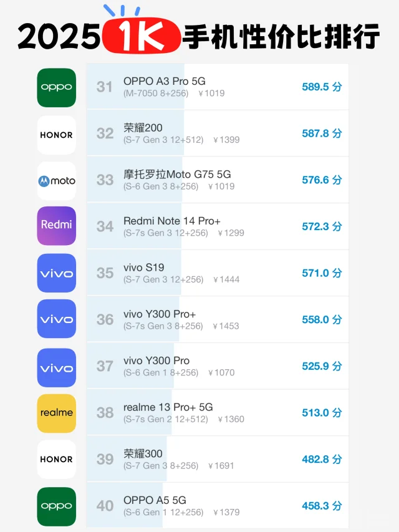Click the 482.8 分 score of 荣耀300
399x532 pixels.
coord(322,459)
